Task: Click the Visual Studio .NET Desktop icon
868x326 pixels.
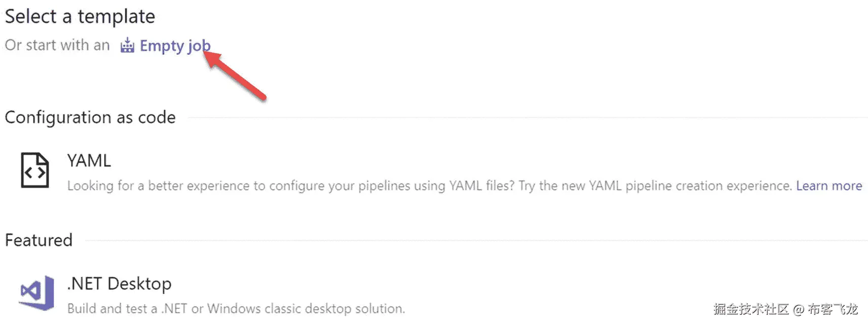Action: (x=37, y=293)
